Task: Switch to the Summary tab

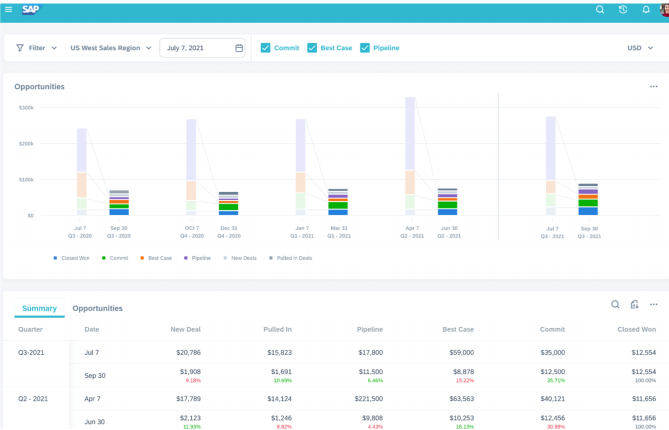Action: click(39, 308)
